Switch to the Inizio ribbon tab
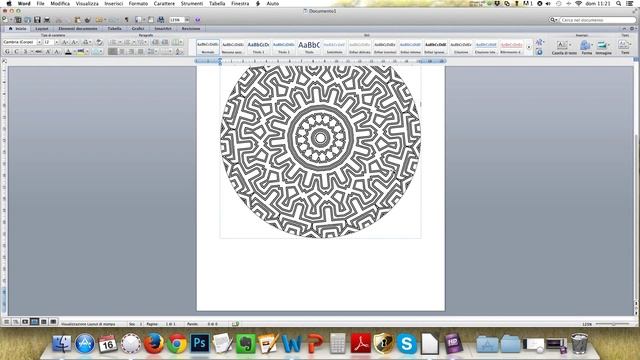 pyautogui.click(x=17, y=29)
